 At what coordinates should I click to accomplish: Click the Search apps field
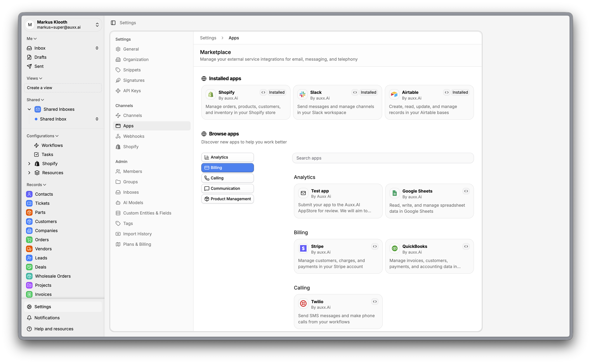click(x=383, y=158)
